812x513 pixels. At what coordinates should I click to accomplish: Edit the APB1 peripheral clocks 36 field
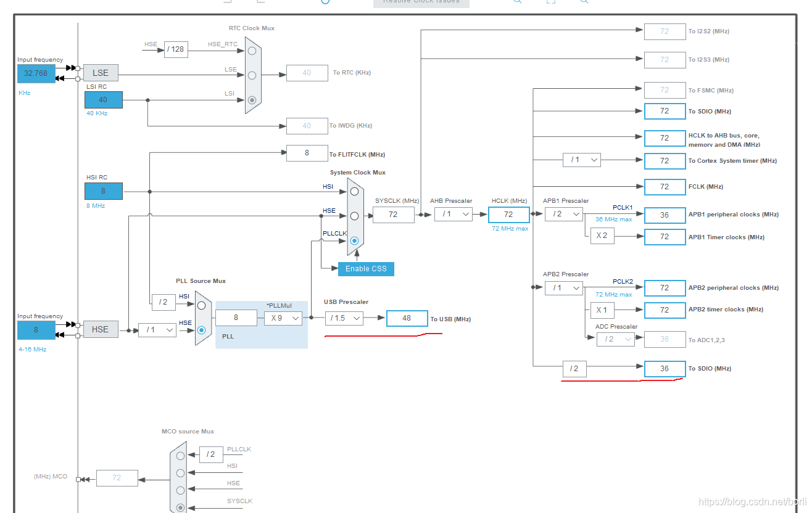click(x=665, y=215)
